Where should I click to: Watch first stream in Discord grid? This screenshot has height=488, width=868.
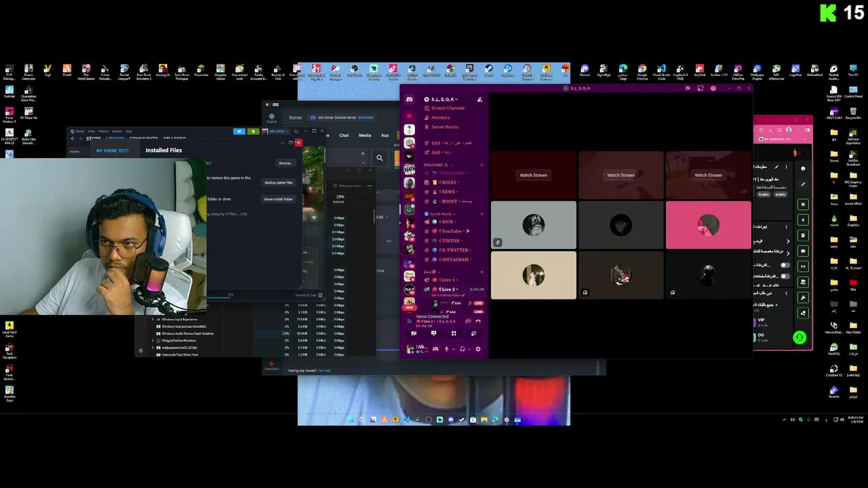click(533, 175)
